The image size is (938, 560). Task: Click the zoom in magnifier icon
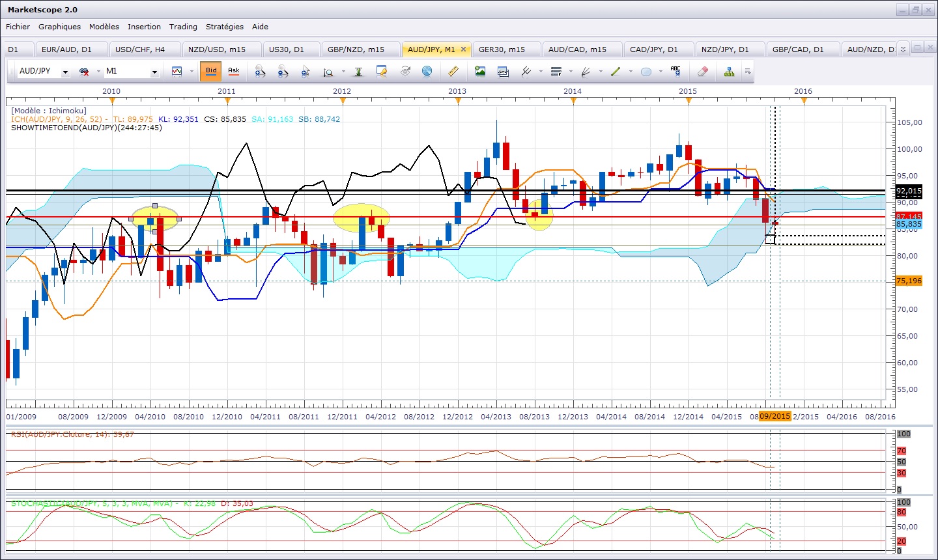(x=260, y=71)
